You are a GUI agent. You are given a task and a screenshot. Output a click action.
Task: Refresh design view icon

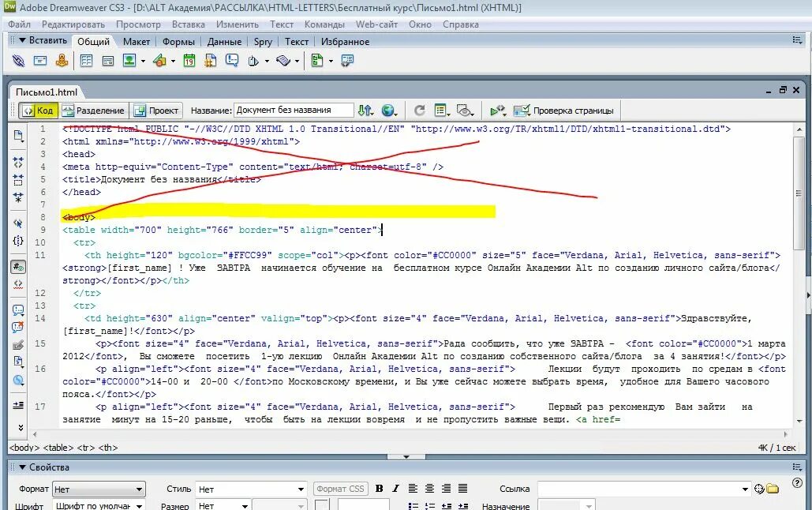pos(420,111)
